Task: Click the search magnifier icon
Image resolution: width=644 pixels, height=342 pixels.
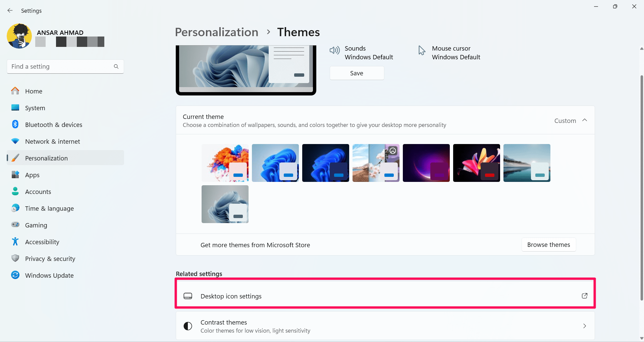Action: coord(116,67)
